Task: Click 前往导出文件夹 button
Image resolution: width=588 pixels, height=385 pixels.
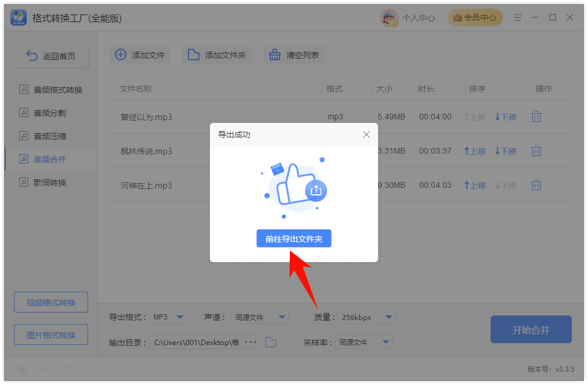Action: 294,238
